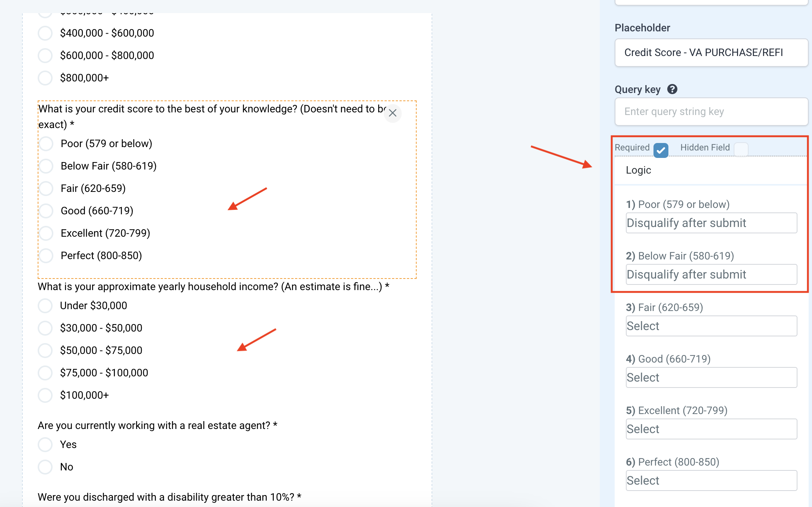The image size is (812, 507).
Task: Select the $800,000+ price option
Action: click(45, 78)
